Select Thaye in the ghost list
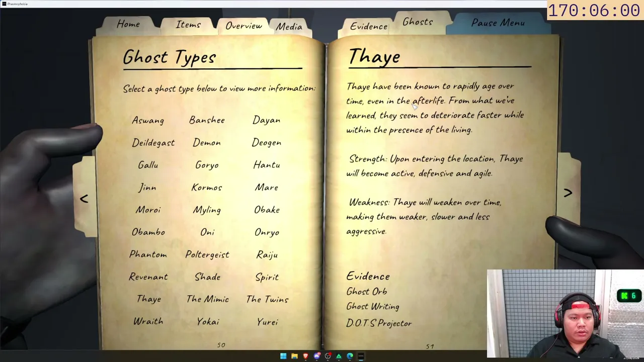The height and width of the screenshot is (362, 644). 149,299
